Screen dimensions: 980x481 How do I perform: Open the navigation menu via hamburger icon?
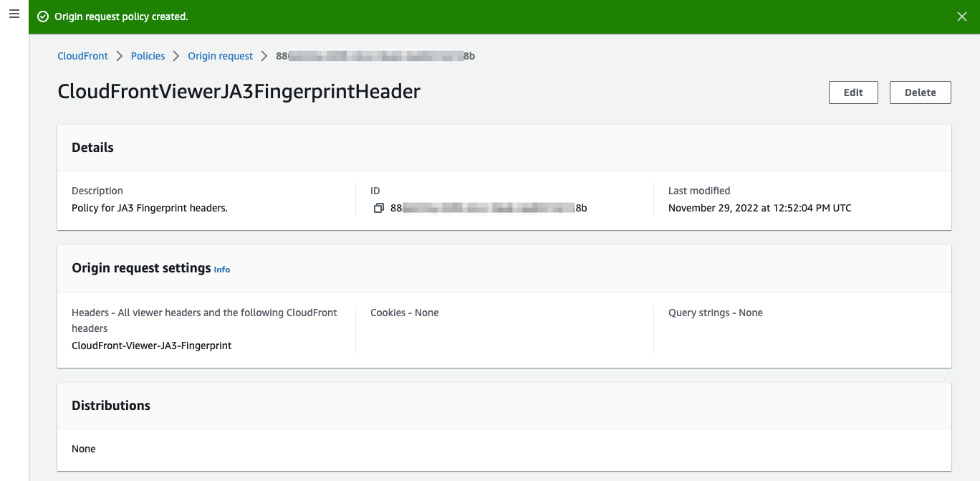[14, 14]
